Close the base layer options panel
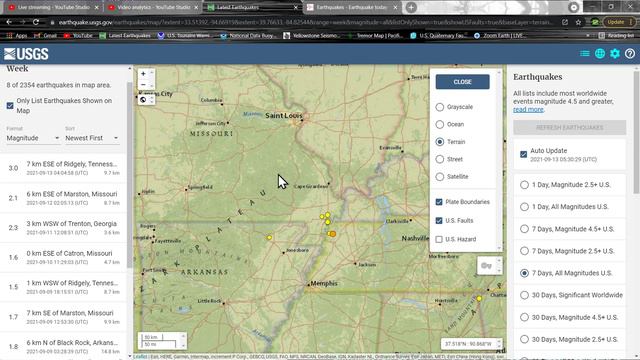Image resolution: width=640 pixels, height=360 pixels. coord(462,82)
